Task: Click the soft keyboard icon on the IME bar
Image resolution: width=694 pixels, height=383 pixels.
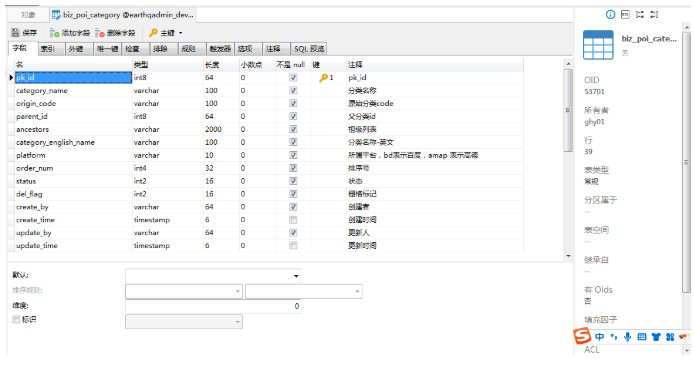Action: pyautogui.click(x=642, y=337)
